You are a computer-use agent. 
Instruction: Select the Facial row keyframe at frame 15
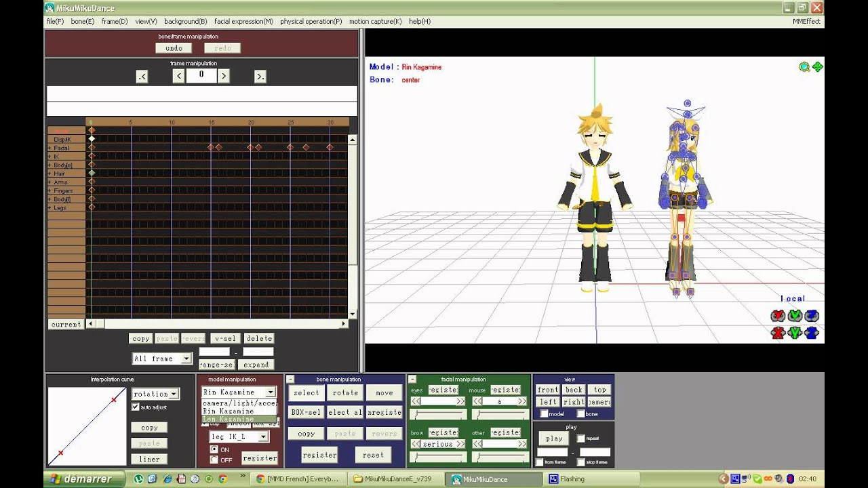[x=211, y=147]
